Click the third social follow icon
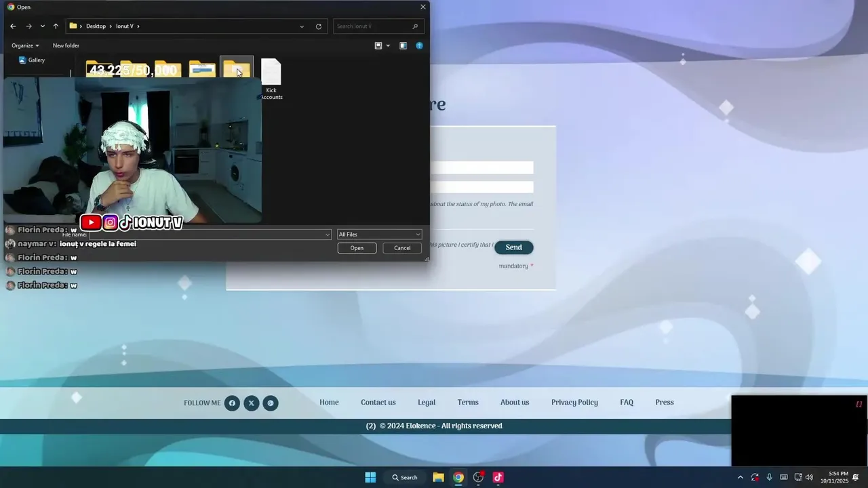868x488 pixels. tap(271, 403)
